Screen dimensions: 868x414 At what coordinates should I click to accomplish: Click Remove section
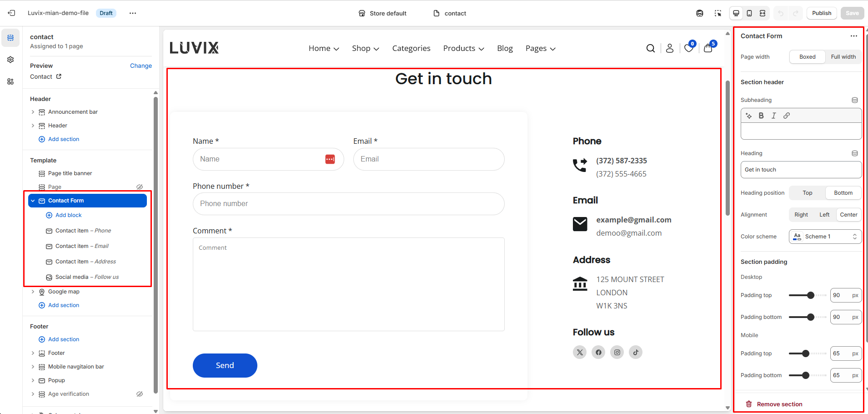coord(779,404)
